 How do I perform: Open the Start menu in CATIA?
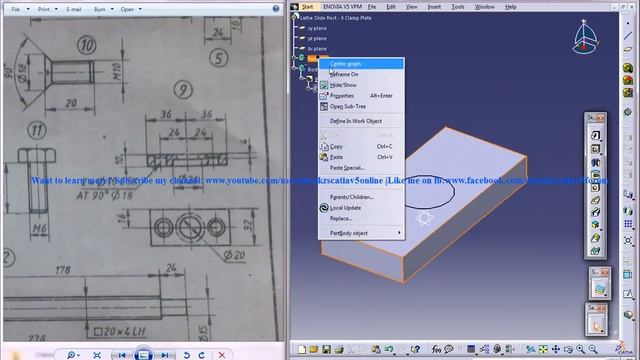point(307,7)
